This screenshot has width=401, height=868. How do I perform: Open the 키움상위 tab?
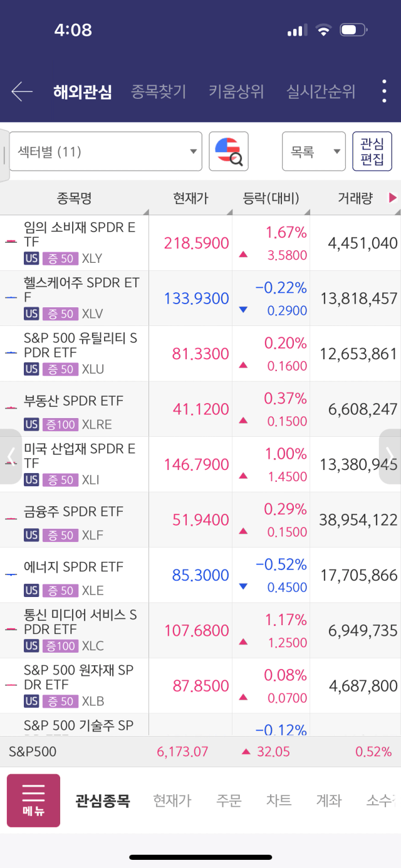(236, 92)
